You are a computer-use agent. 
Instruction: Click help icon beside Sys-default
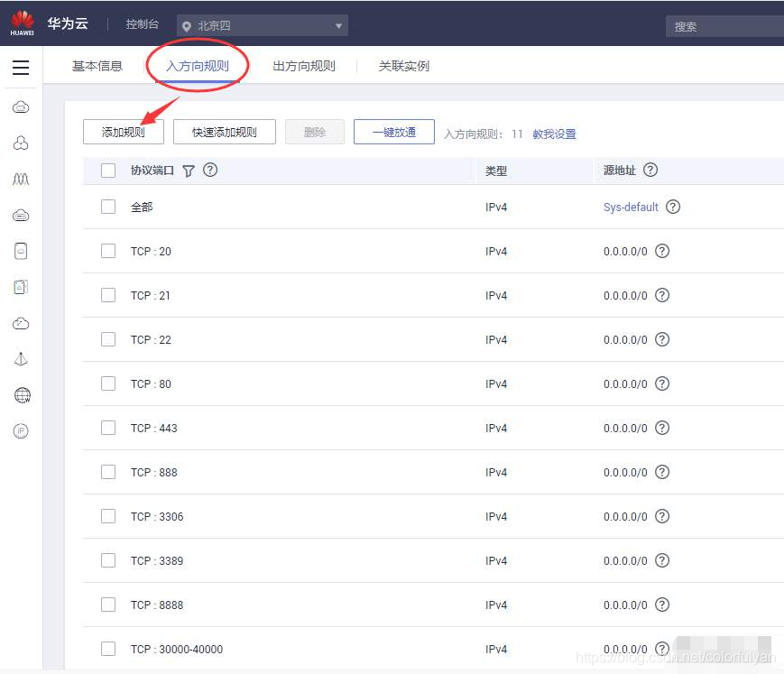(x=673, y=207)
